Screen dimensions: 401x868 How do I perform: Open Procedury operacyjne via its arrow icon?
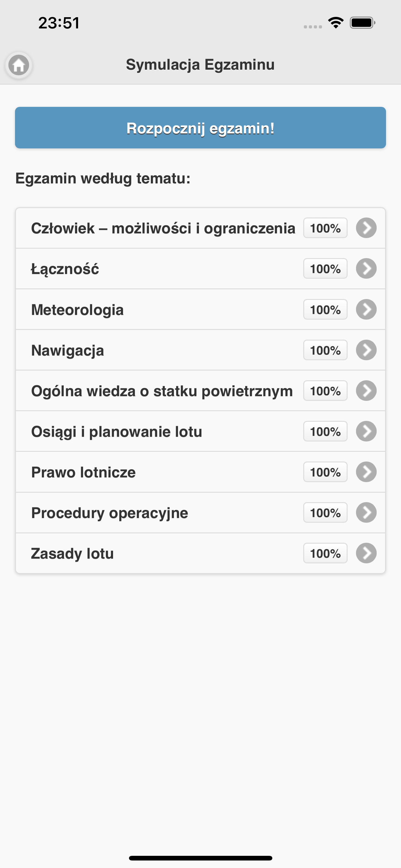pos(366,512)
